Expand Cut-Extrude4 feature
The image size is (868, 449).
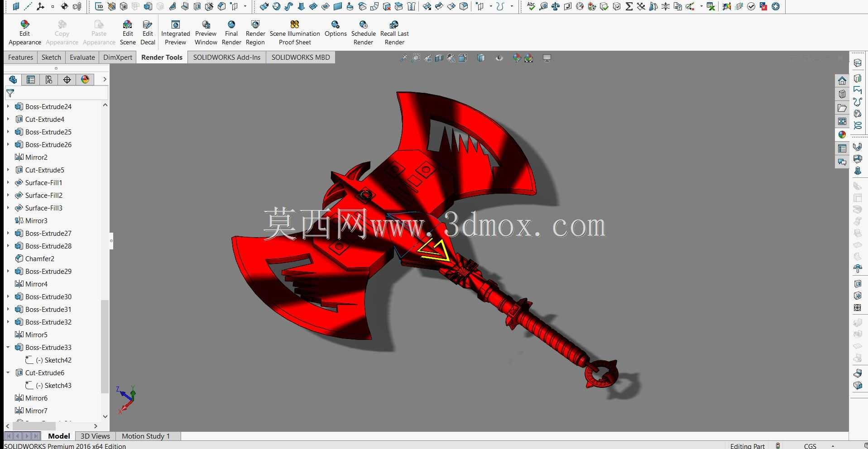[8, 119]
